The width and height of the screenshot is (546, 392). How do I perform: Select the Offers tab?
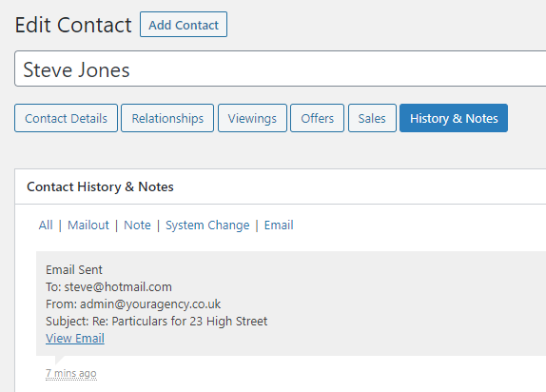tap(317, 118)
